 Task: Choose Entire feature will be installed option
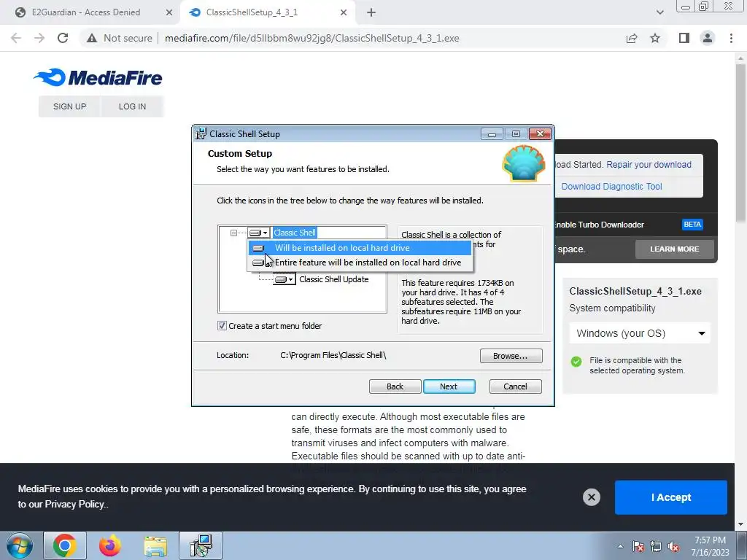click(359, 262)
